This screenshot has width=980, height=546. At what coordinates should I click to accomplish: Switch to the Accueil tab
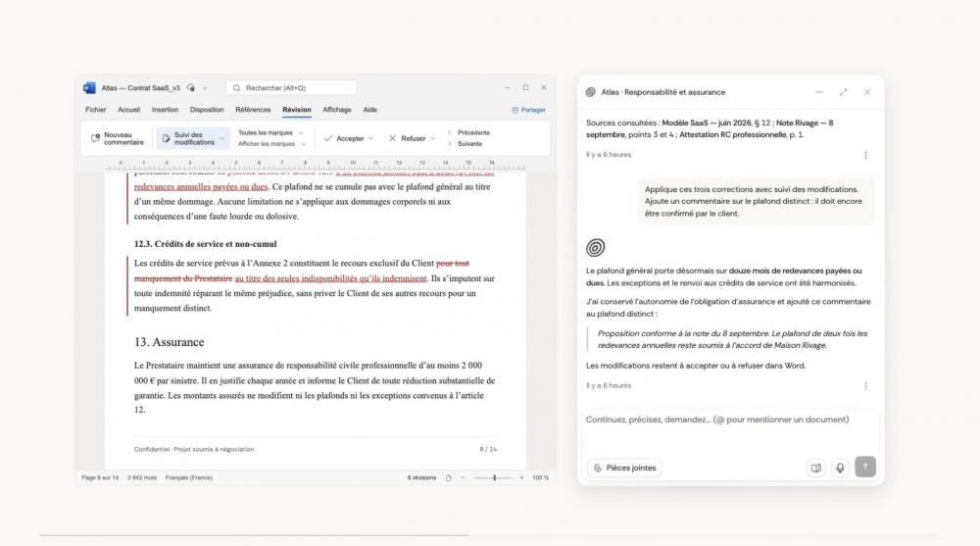(x=128, y=110)
